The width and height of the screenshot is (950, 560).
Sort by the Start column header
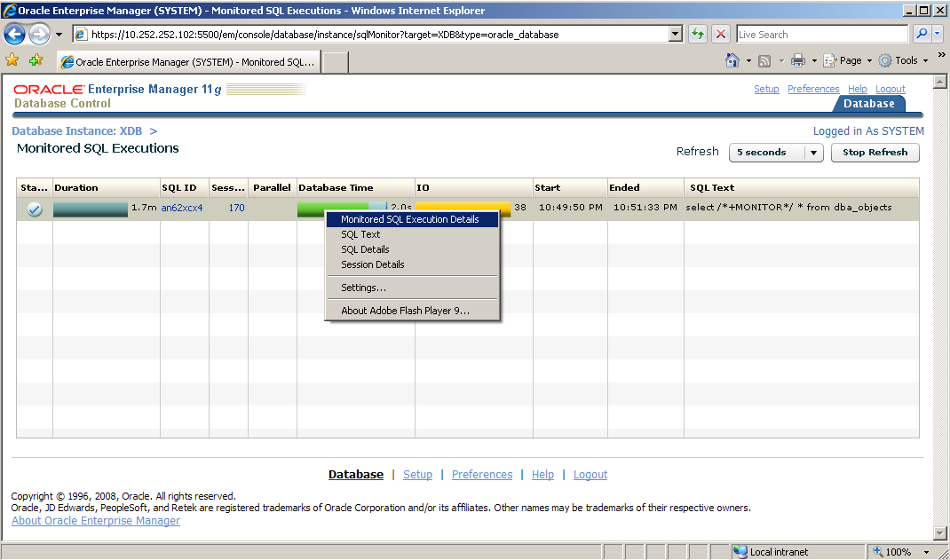(570, 187)
